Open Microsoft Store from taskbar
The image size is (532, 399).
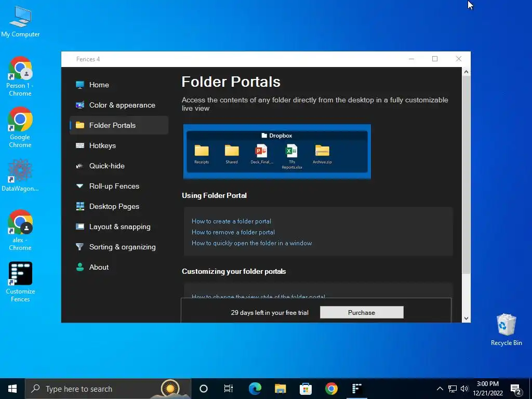click(305, 389)
